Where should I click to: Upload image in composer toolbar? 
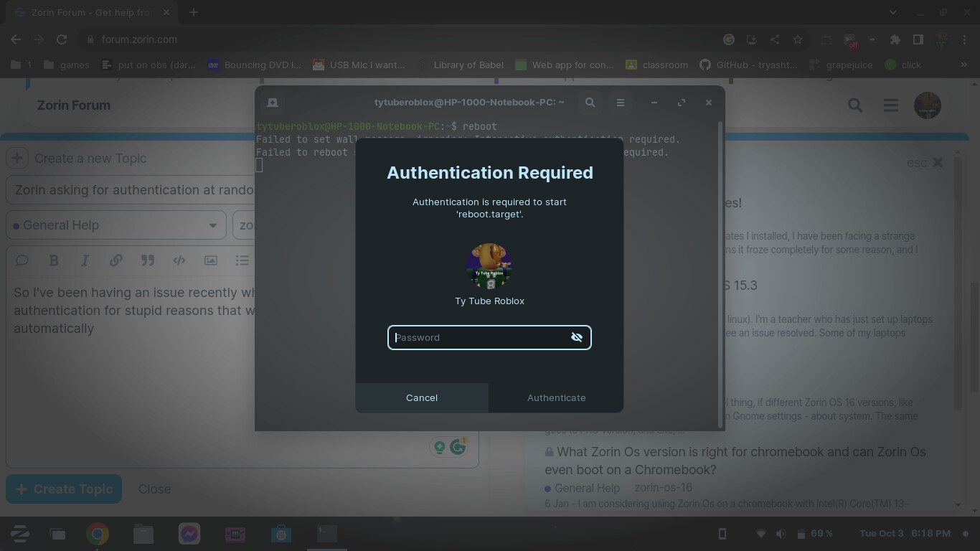(x=211, y=260)
